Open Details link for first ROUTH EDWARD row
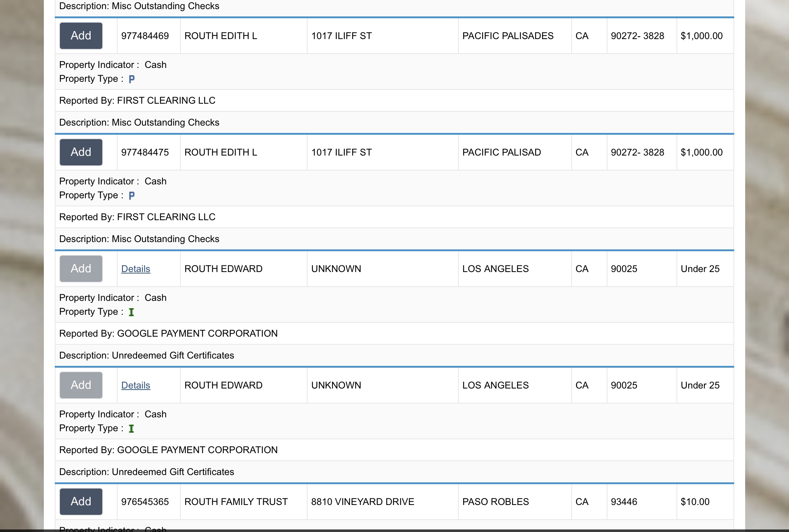The image size is (789, 532). 136,269
